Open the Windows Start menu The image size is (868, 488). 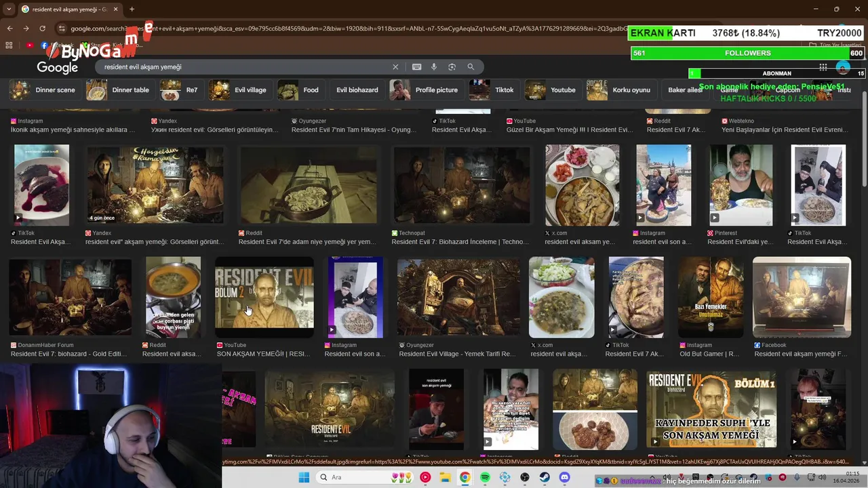click(303, 477)
